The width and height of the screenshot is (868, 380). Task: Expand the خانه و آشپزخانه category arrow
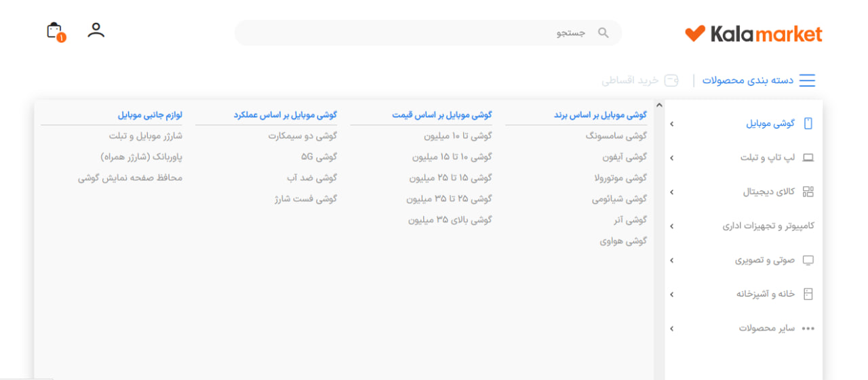[x=671, y=295]
